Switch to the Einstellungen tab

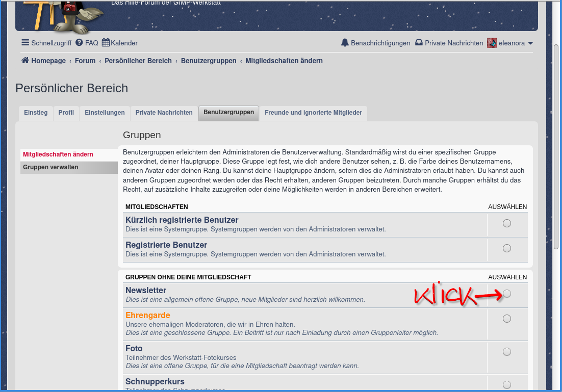105,113
